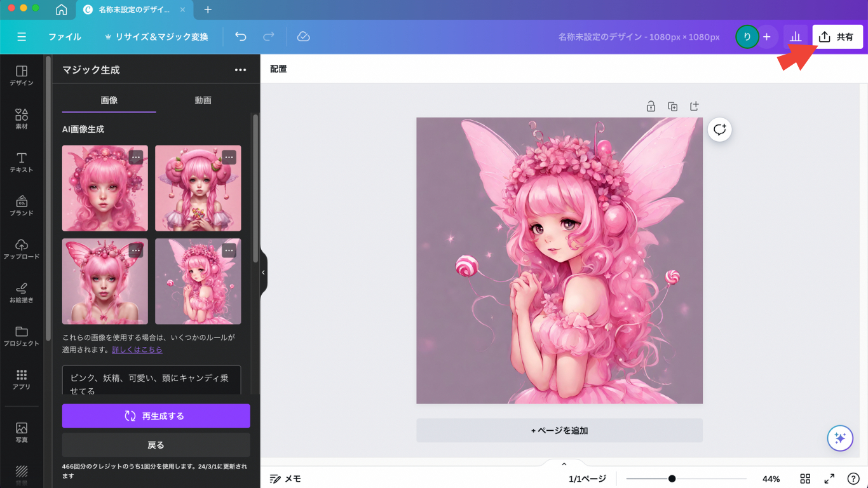The height and width of the screenshot is (488, 868).
Task: Open comments via the speech bubble icon
Action: pyautogui.click(x=719, y=130)
